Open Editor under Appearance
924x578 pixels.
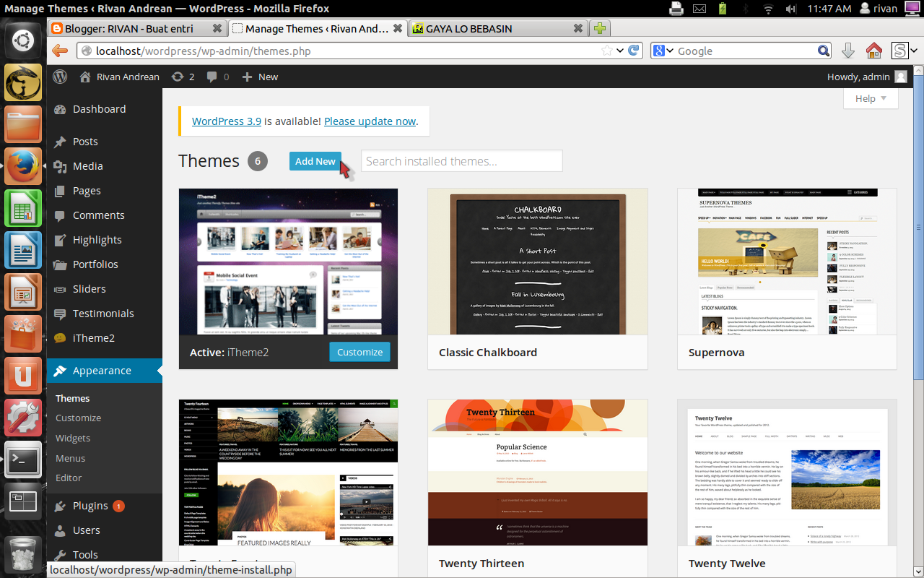(69, 478)
